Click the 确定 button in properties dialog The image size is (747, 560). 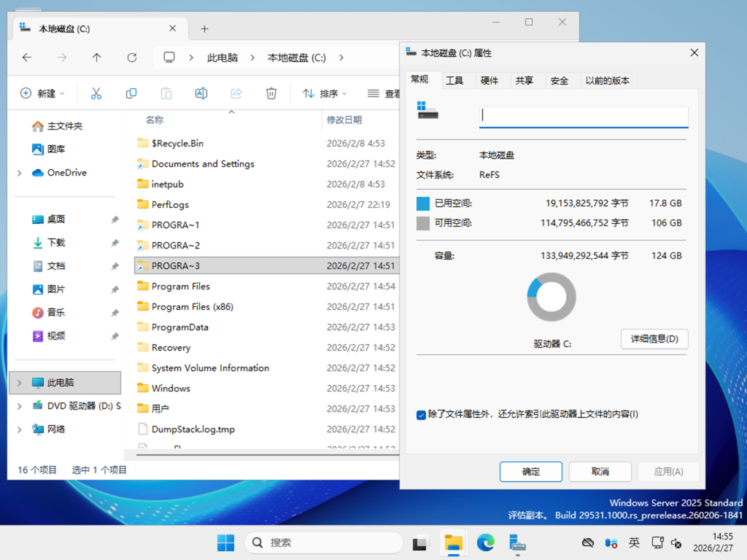click(531, 472)
